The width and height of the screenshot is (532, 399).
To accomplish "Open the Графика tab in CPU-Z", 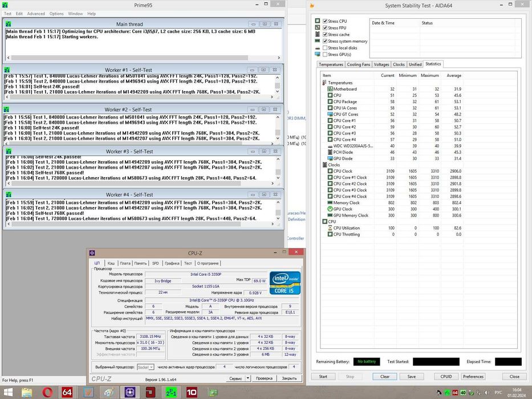I will click(x=172, y=263).
